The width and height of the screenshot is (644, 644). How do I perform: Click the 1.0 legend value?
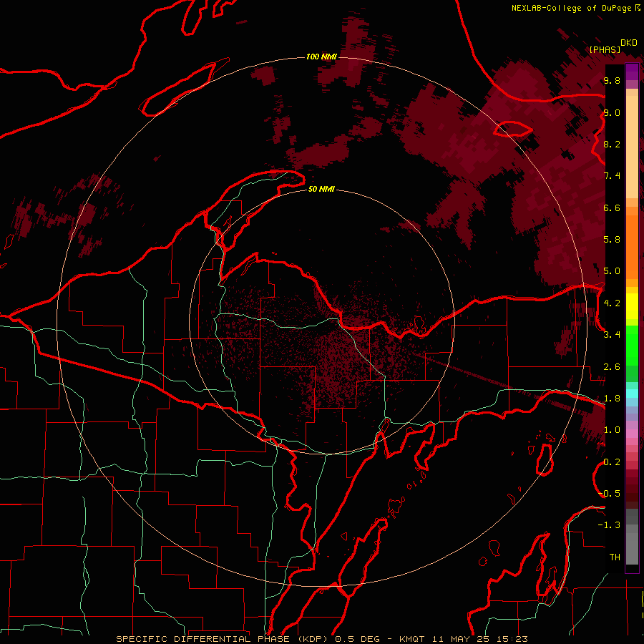[612, 430]
